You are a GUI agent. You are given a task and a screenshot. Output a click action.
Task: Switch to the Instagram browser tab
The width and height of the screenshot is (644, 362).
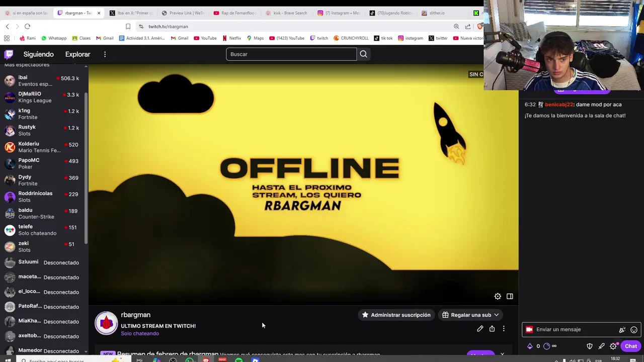pyautogui.click(x=338, y=13)
